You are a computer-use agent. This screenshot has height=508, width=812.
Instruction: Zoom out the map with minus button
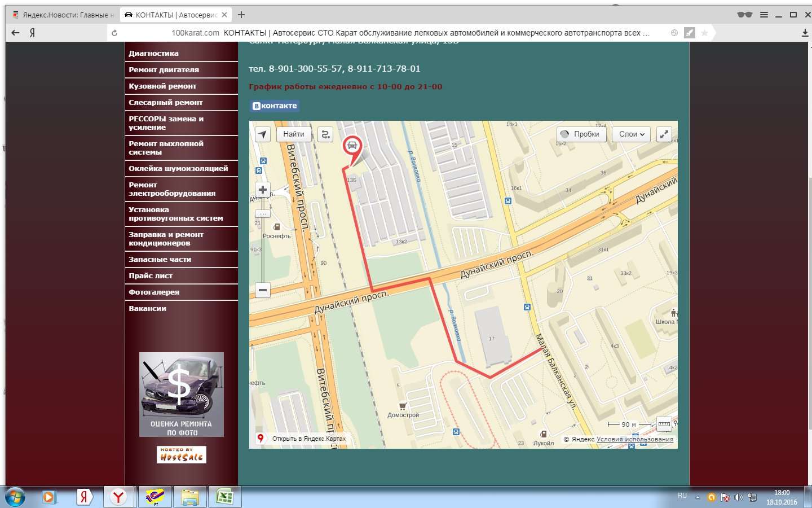click(263, 290)
